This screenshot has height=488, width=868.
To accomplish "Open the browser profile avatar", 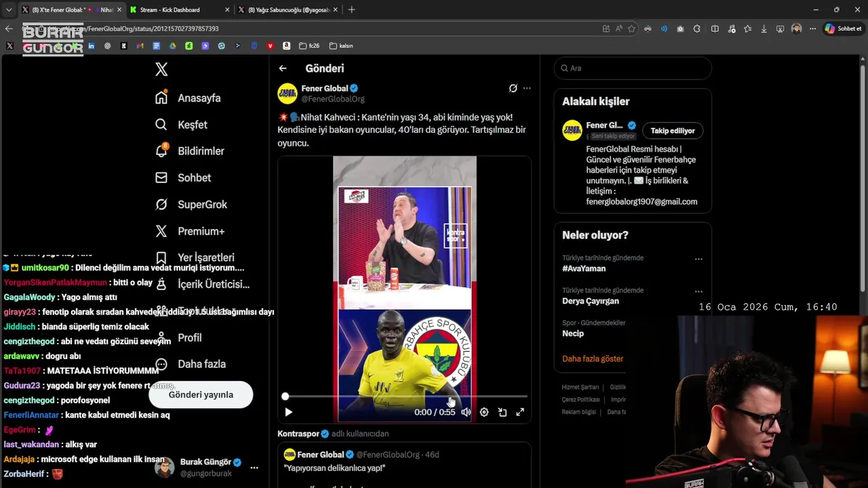I will pos(796,28).
